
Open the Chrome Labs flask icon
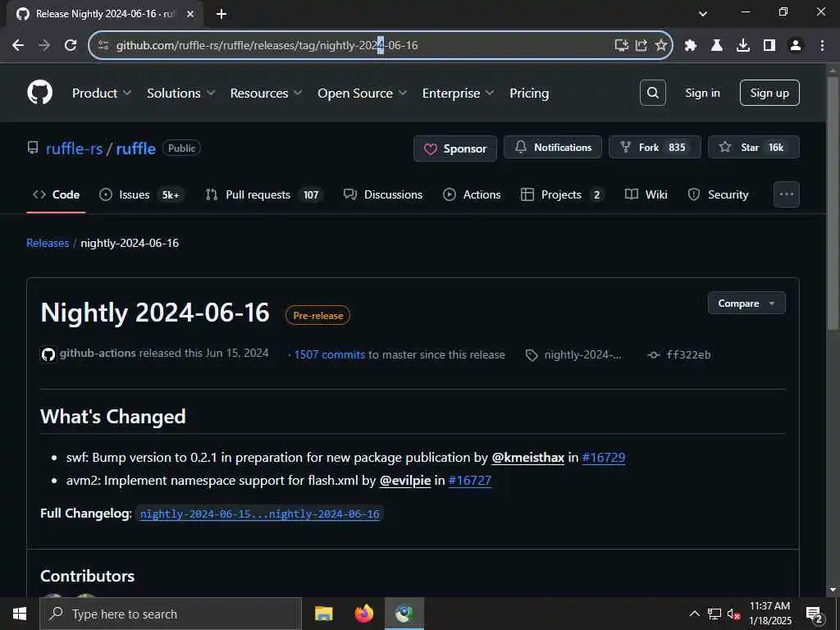point(717,45)
